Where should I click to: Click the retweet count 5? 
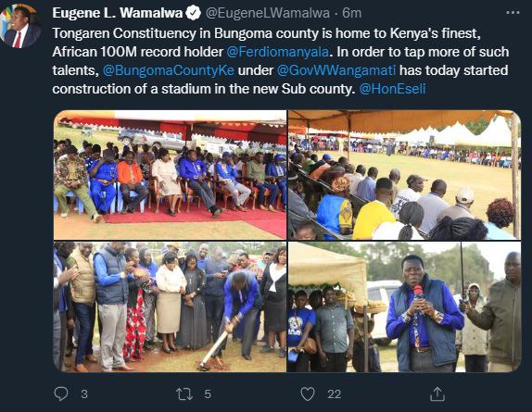[x=208, y=394]
